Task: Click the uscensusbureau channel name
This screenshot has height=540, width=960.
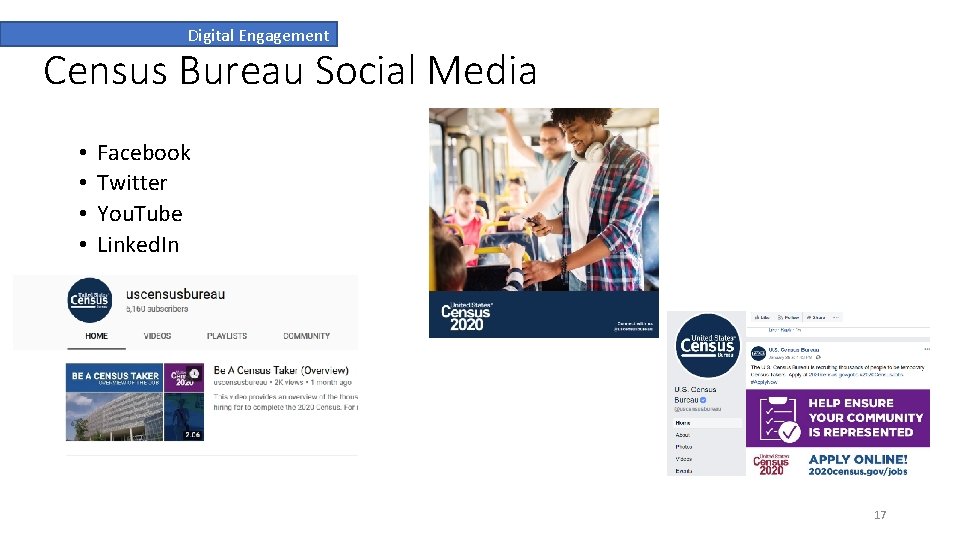Action: pos(176,294)
